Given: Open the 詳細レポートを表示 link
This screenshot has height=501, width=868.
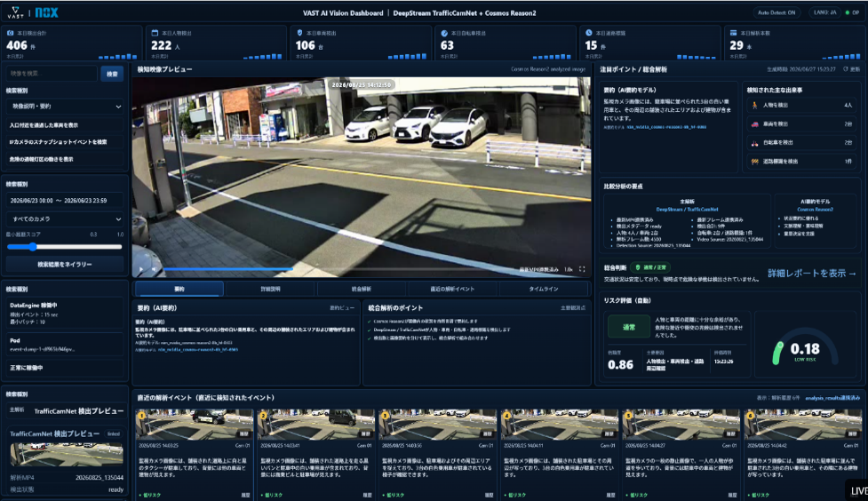Looking at the screenshot, I should point(811,274).
